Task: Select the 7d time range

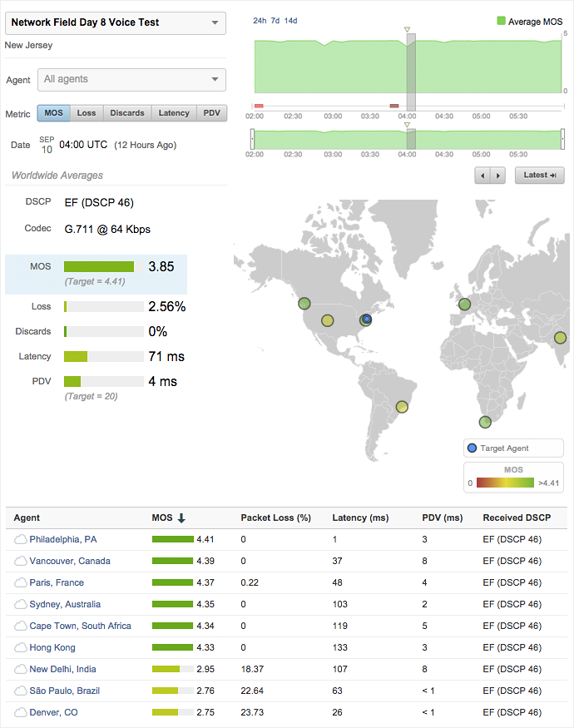Action: click(x=275, y=20)
